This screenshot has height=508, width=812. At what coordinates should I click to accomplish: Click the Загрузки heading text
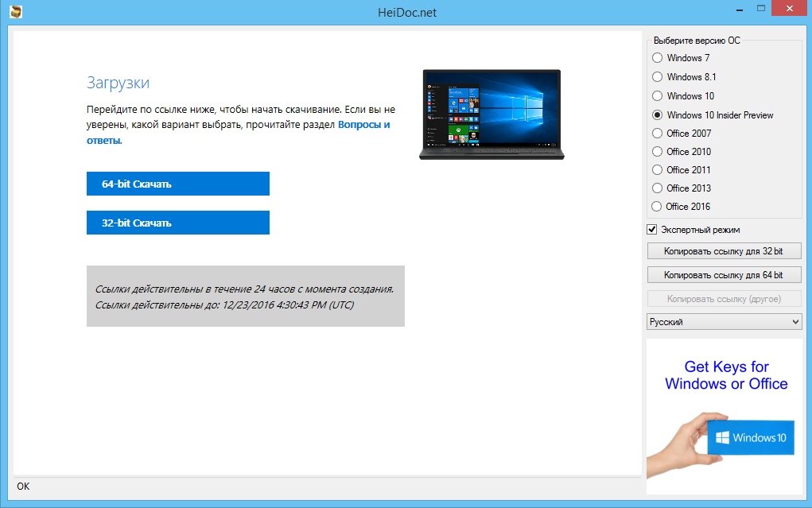point(118,83)
